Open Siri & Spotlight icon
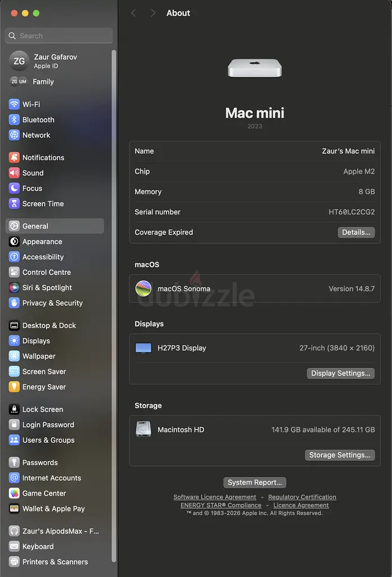 (x=14, y=288)
